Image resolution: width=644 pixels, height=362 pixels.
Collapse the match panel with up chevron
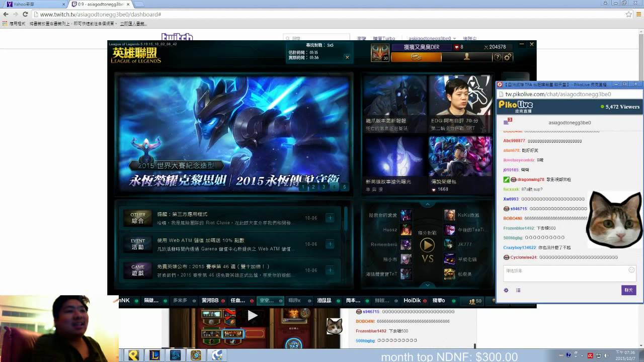428,204
